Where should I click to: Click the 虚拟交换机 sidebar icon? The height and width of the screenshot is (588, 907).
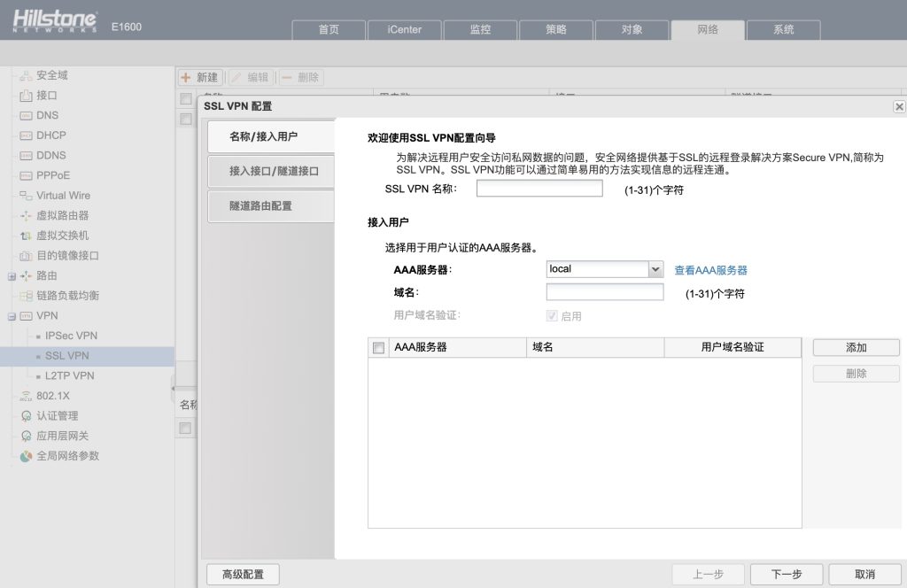coord(26,236)
